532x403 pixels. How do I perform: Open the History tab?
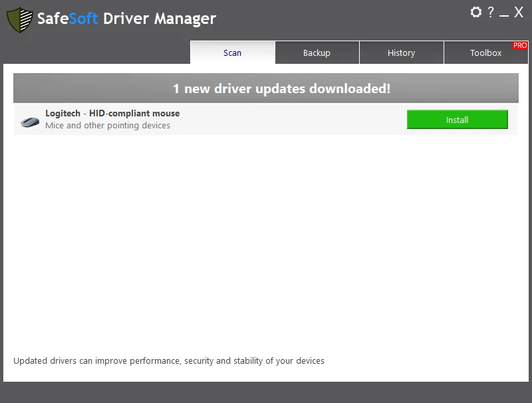[402, 53]
